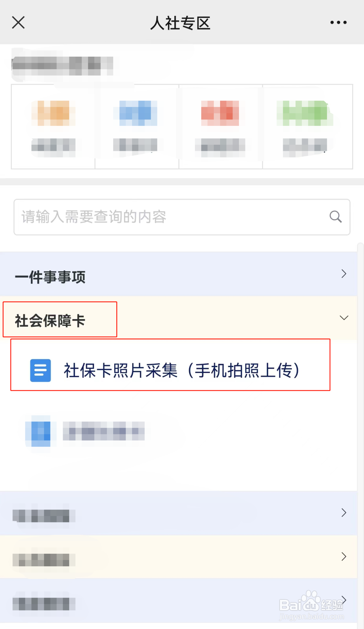This screenshot has height=629, width=364.
Task: Select the red icon tile in top grid
Action: [x=221, y=127]
